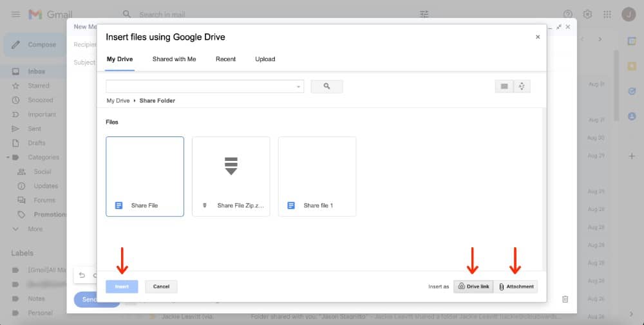The width and height of the screenshot is (644, 325).
Task: Click the Insert button
Action: 122,286
